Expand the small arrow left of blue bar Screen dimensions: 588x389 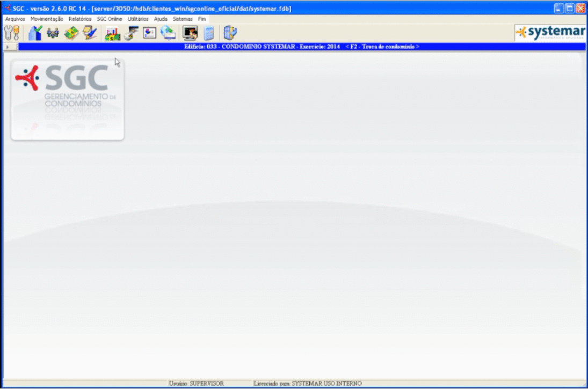6,47
